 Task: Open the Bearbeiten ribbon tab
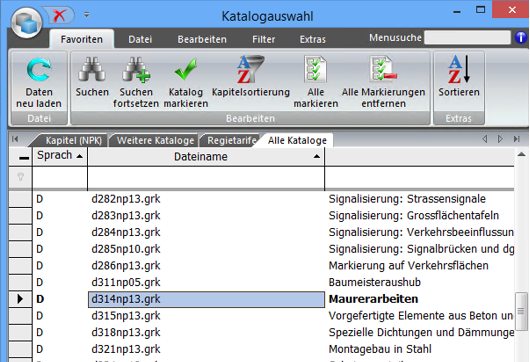coord(202,39)
